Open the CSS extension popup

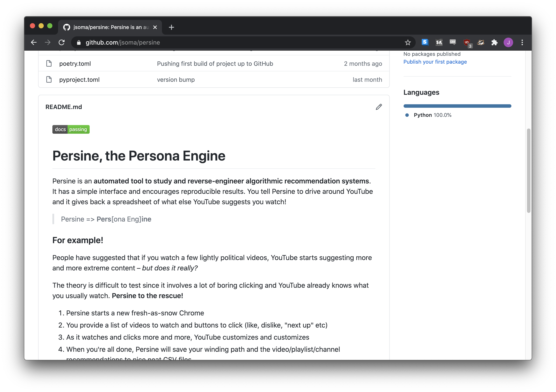pos(453,42)
